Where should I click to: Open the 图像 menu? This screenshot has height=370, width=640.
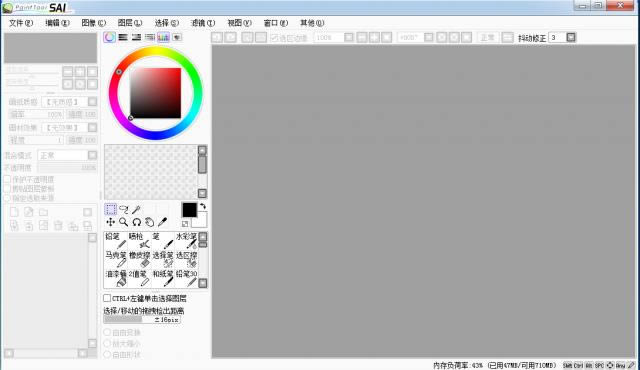93,23
